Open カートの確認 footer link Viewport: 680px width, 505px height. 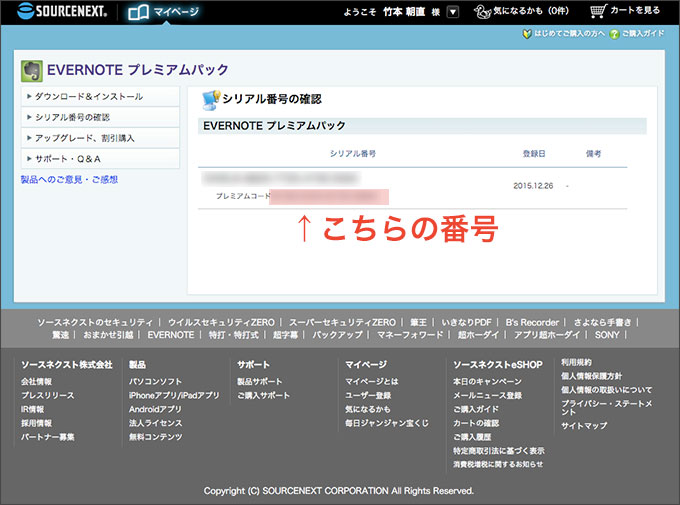(476, 423)
